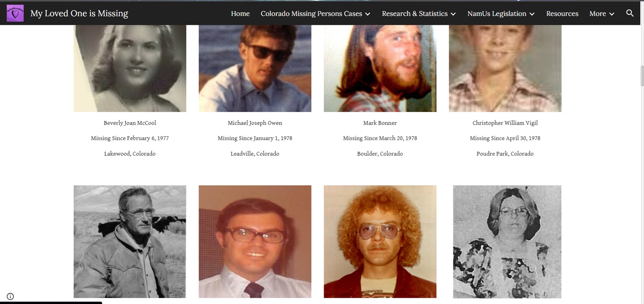Go to the Home page

pyautogui.click(x=240, y=14)
